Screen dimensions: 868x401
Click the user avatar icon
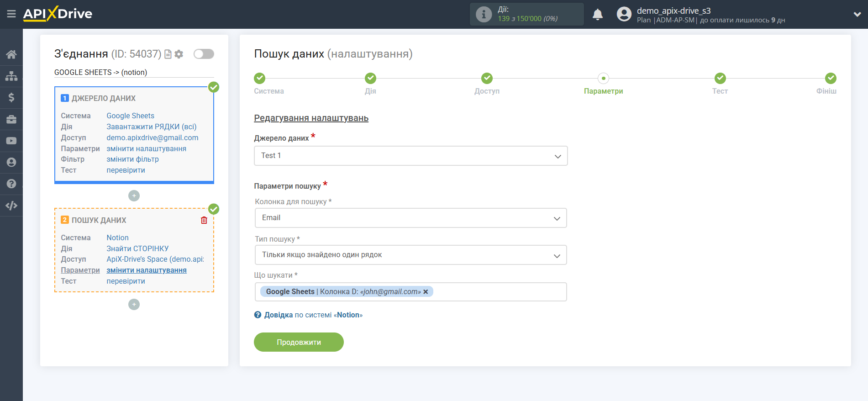click(x=624, y=14)
